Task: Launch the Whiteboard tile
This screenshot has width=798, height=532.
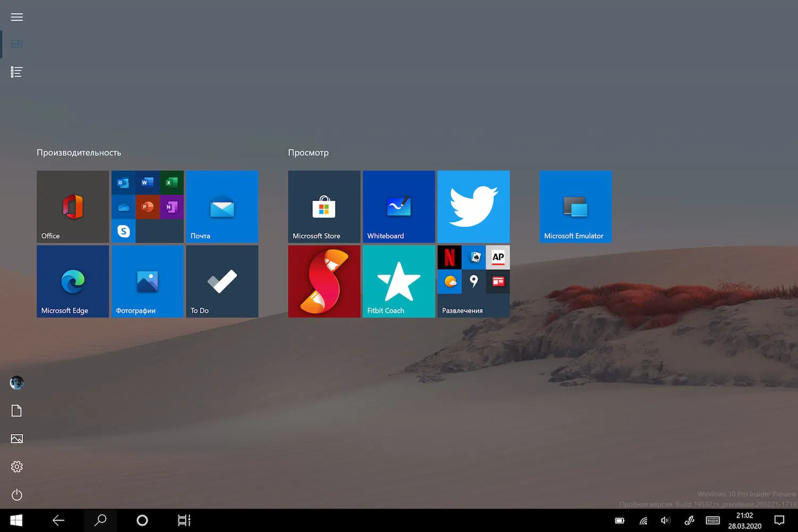Action: pyautogui.click(x=399, y=206)
